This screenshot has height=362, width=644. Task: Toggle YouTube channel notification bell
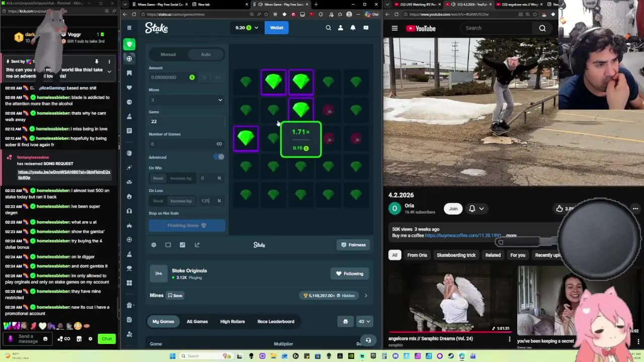(x=476, y=209)
